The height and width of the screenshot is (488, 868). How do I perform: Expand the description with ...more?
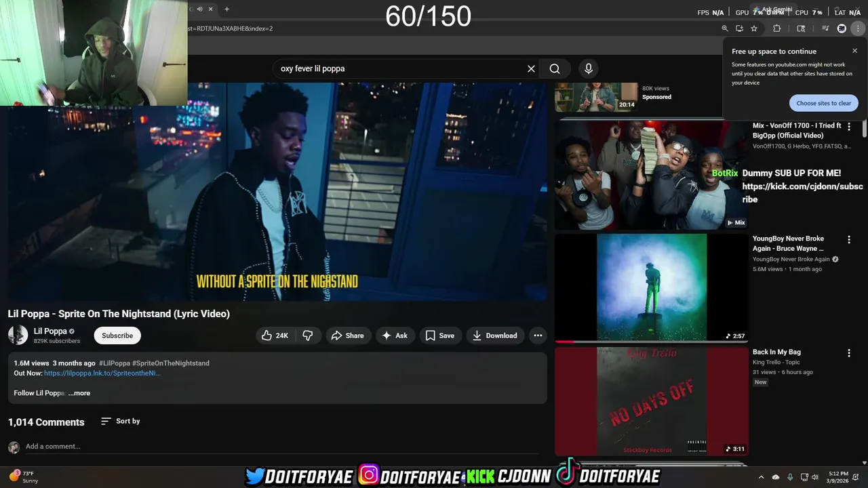[79, 393]
